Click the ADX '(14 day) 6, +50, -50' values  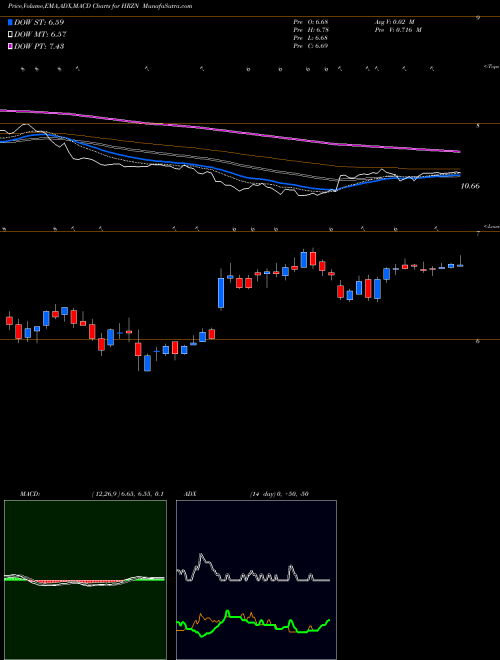click(277, 494)
